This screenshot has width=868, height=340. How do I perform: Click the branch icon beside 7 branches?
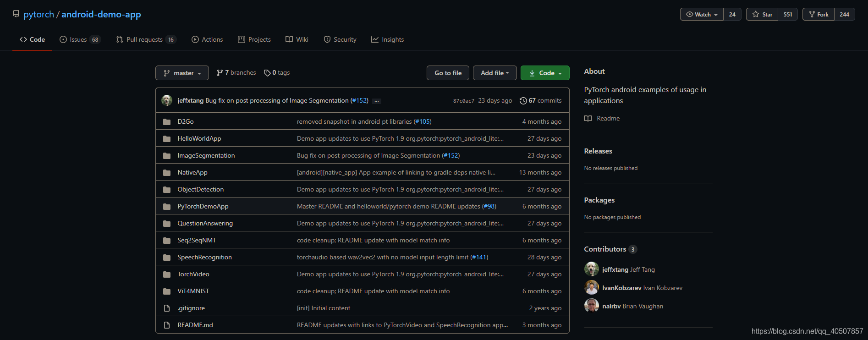coord(220,72)
